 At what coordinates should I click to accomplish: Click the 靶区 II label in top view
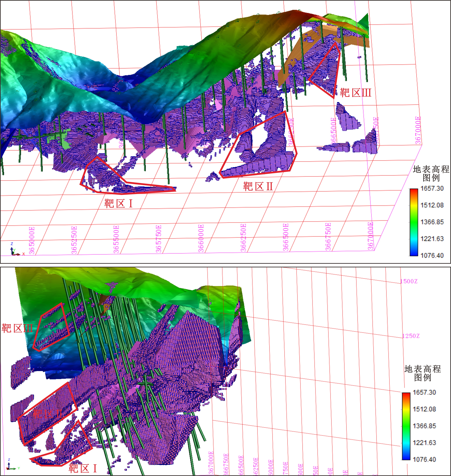tap(258, 186)
